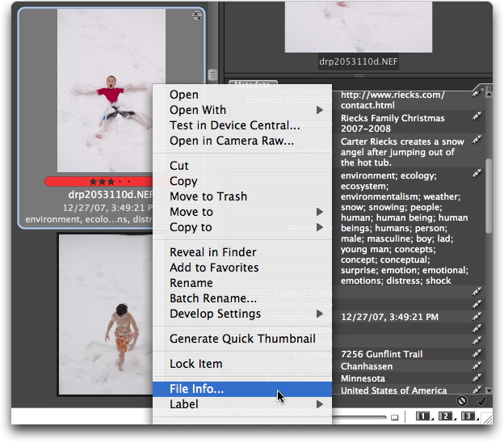The width and height of the screenshot is (504, 443).
Task: Click the pencil icon next to 7256 Gunflint Trail
Action: [x=477, y=353]
